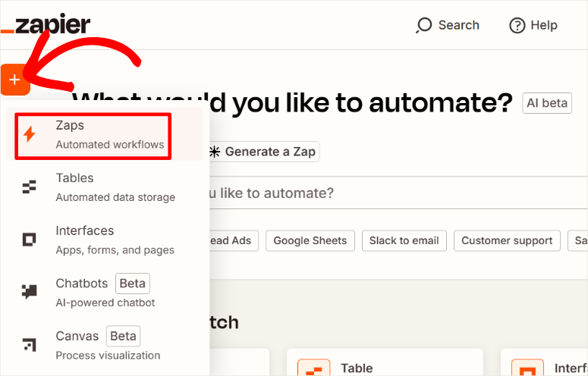588x376 pixels.
Task: Open the Zapier logo home link
Action: pyautogui.click(x=45, y=24)
